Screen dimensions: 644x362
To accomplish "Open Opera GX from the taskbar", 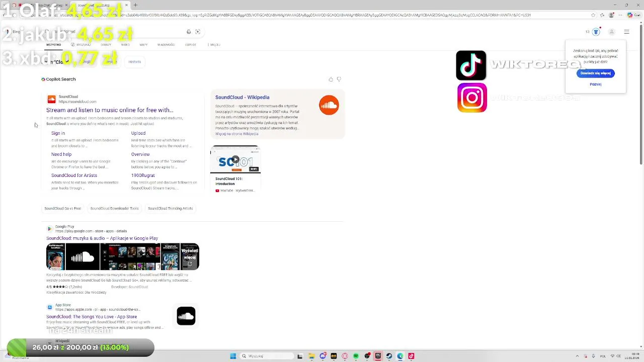I will [x=345, y=356].
